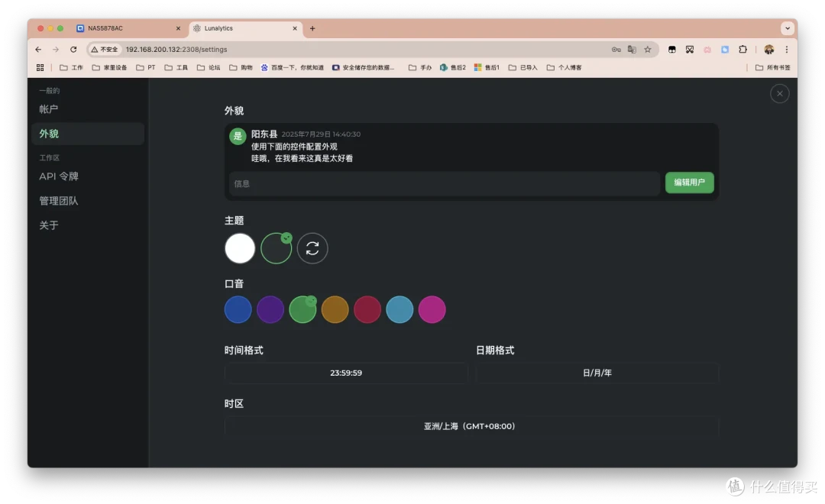Open the 安全储存您的数据 bookmark

[364, 67]
